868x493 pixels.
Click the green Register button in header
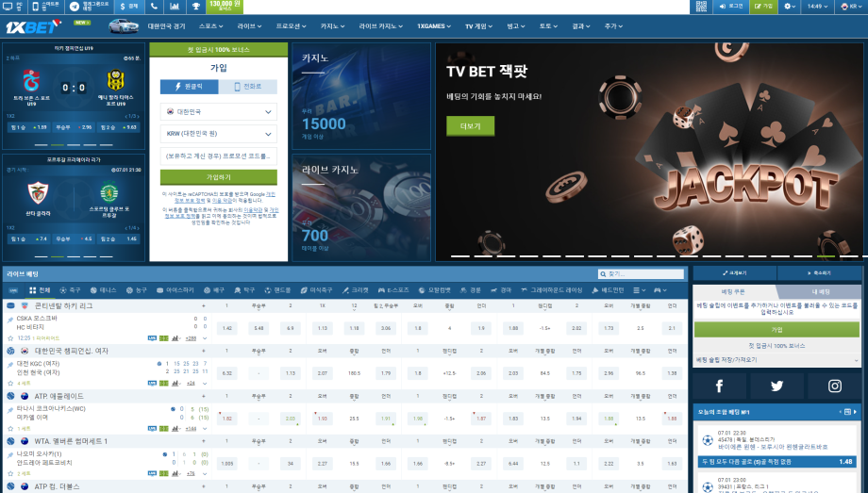(x=763, y=7)
